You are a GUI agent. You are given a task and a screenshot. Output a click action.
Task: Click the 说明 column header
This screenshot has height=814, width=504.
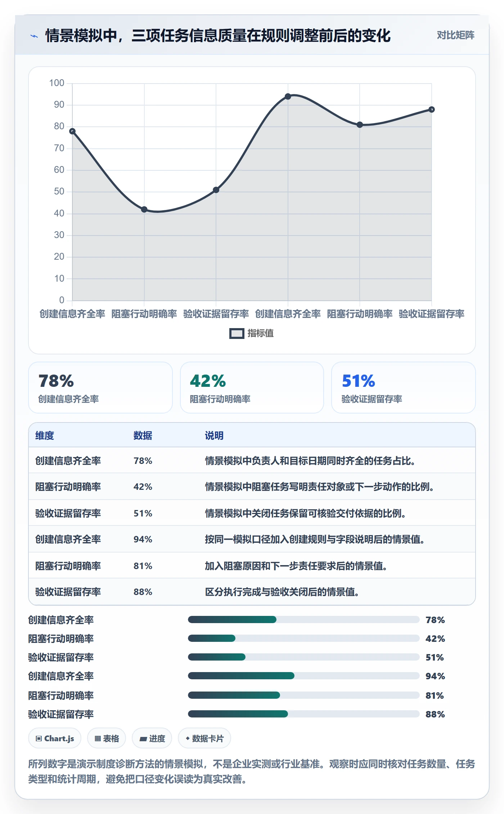(x=214, y=435)
